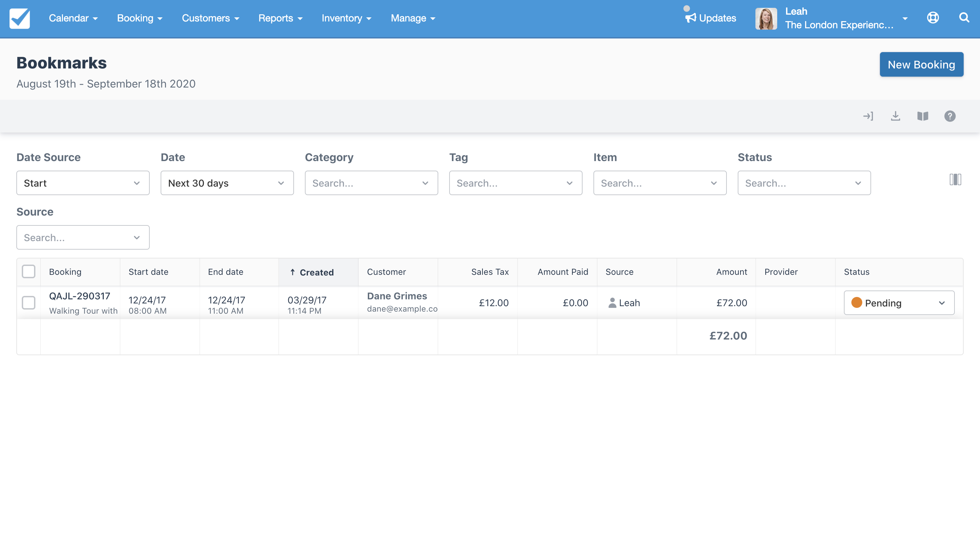Image resolution: width=980 pixels, height=535 pixels.
Task: Toggle the select-all bookings checkbox
Action: coord(29,271)
